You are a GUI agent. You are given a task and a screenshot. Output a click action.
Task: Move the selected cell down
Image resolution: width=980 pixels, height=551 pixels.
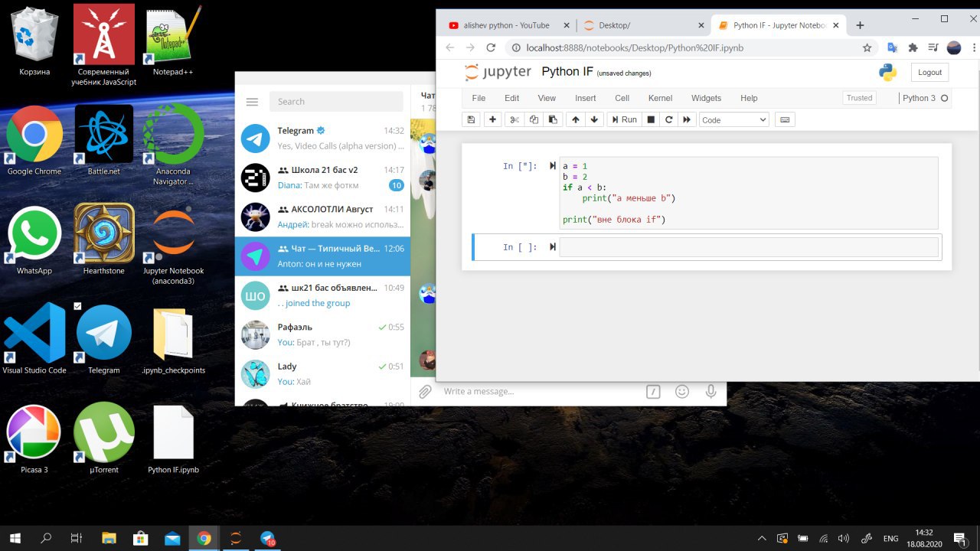(x=594, y=119)
